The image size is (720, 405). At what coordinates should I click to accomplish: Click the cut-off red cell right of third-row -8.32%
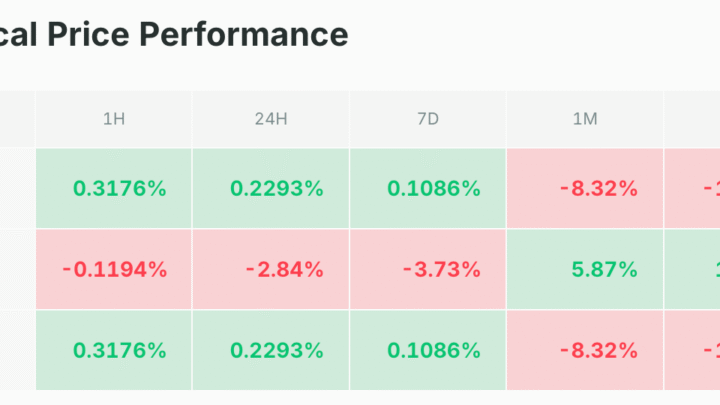pos(693,350)
